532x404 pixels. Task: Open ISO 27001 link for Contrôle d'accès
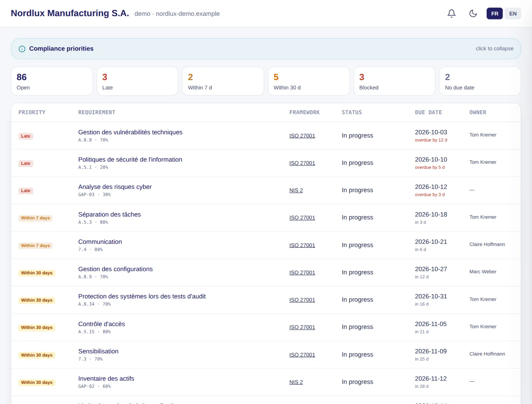tap(302, 327)
